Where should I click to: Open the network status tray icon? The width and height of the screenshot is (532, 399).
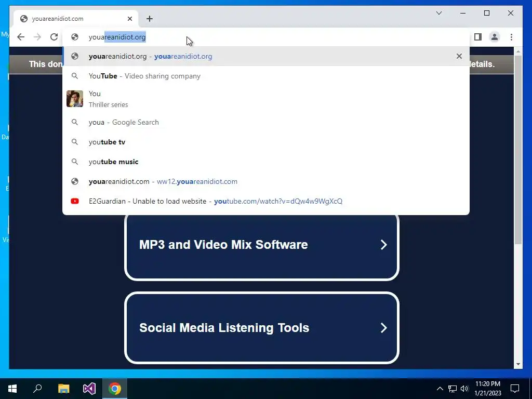coord(453,389)
